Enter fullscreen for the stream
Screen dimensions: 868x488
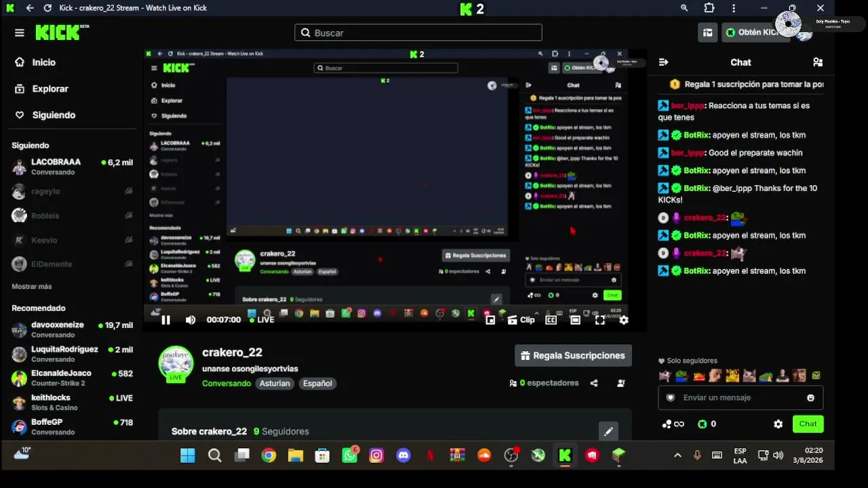(x=599, y=320)
